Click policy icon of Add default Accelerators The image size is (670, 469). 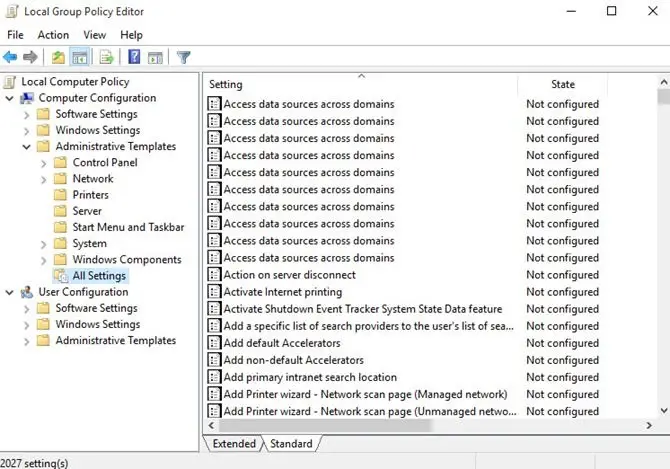click(214, 343)
